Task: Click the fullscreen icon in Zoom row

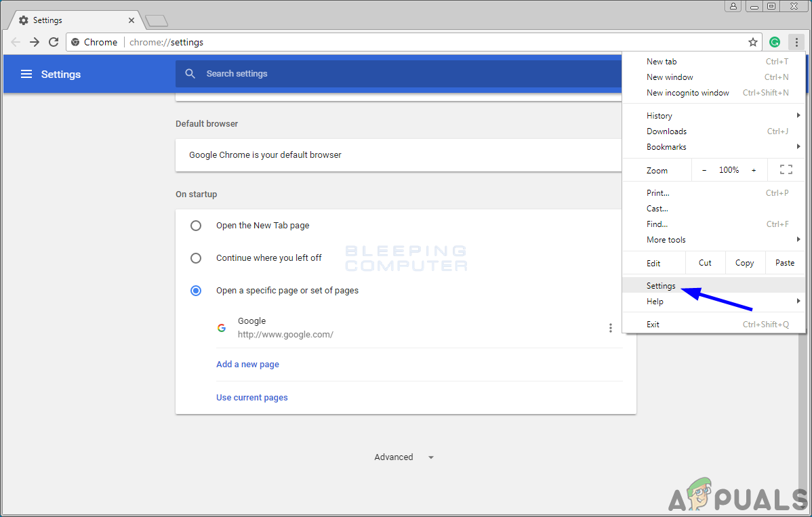Action: point(786,170)
